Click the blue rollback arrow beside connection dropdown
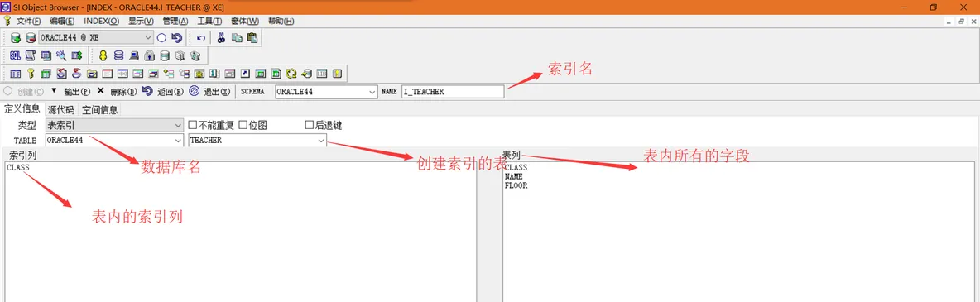 (x=177, y=37)
